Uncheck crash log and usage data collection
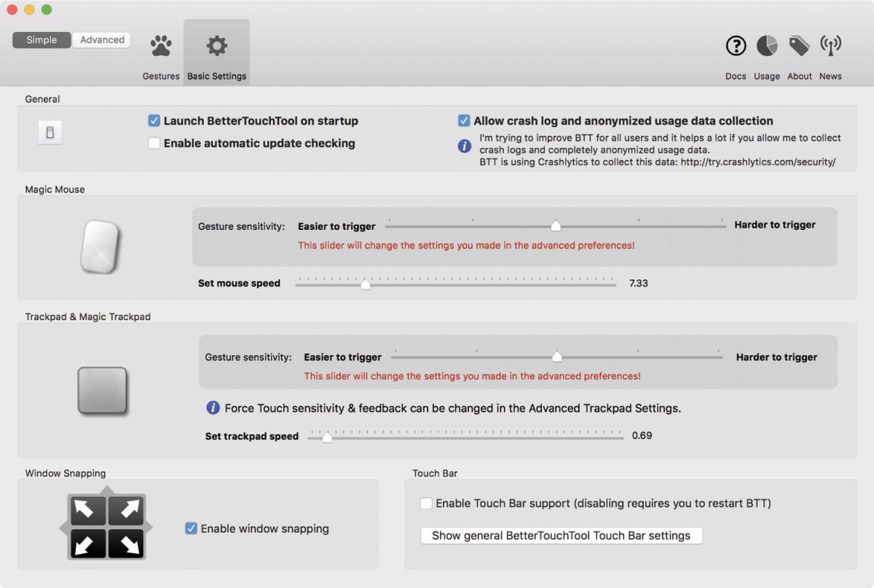The image size is (874, 588). coord(464,121)
